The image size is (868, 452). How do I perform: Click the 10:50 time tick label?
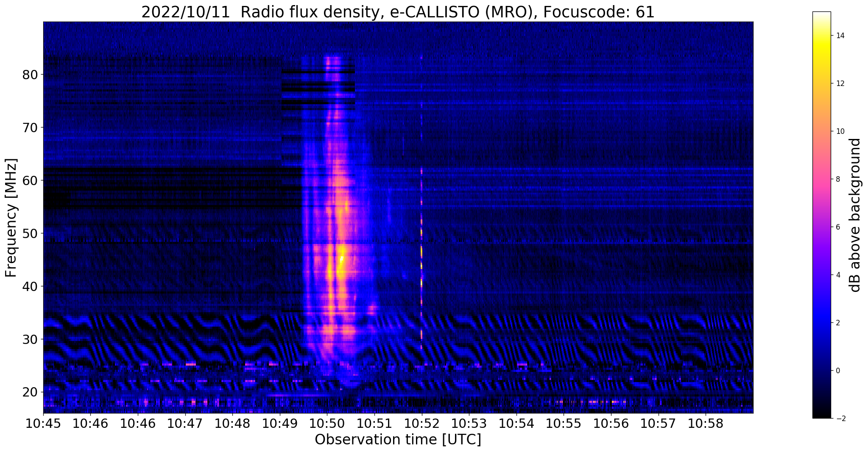pos(327,423)
